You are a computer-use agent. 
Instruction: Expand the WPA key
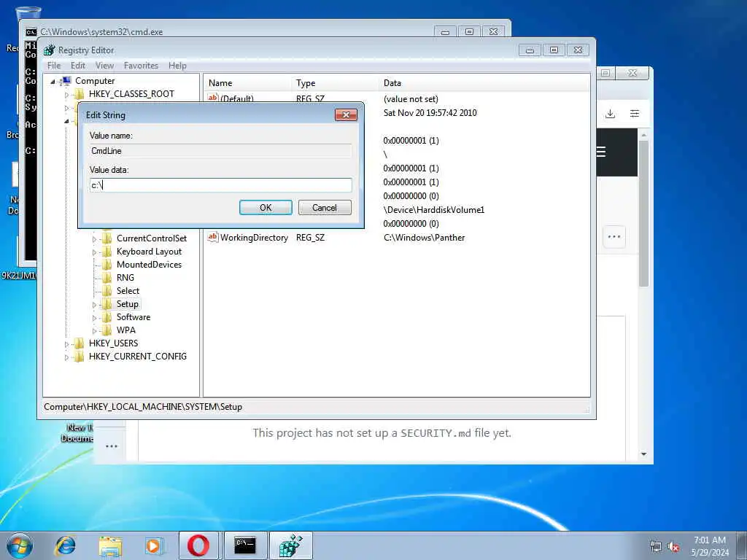(x=94, y=331)
